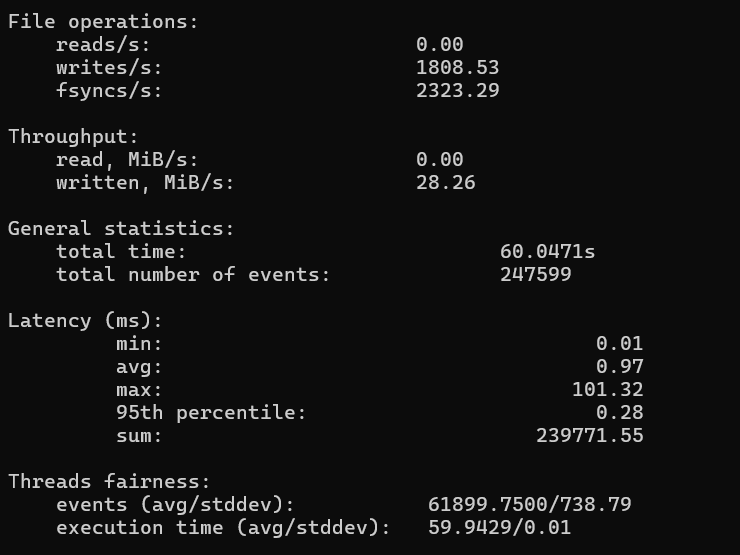Select the "reads/s:" label
The width and height of the screenshot is (740, 555).
(103, 45)
